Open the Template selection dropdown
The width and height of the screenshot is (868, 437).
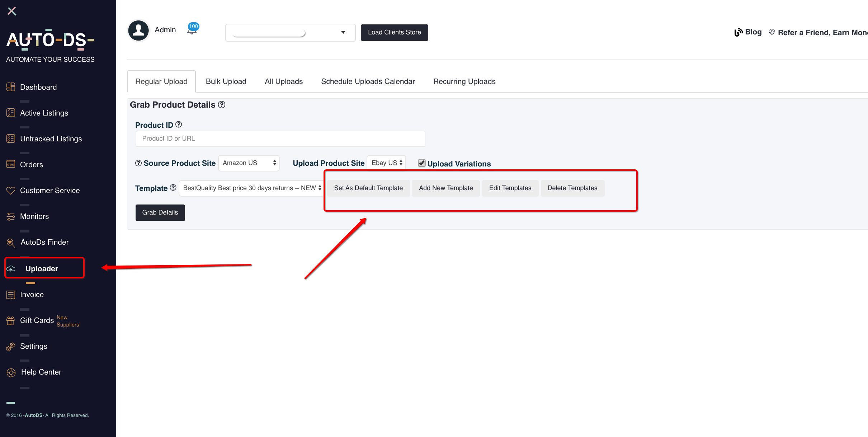252,188
